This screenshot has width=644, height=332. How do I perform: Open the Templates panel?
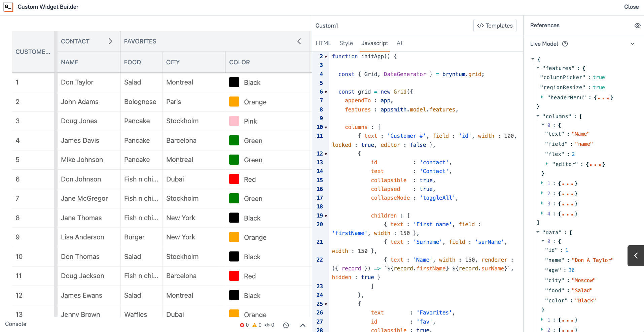click(x=495, y=26)
